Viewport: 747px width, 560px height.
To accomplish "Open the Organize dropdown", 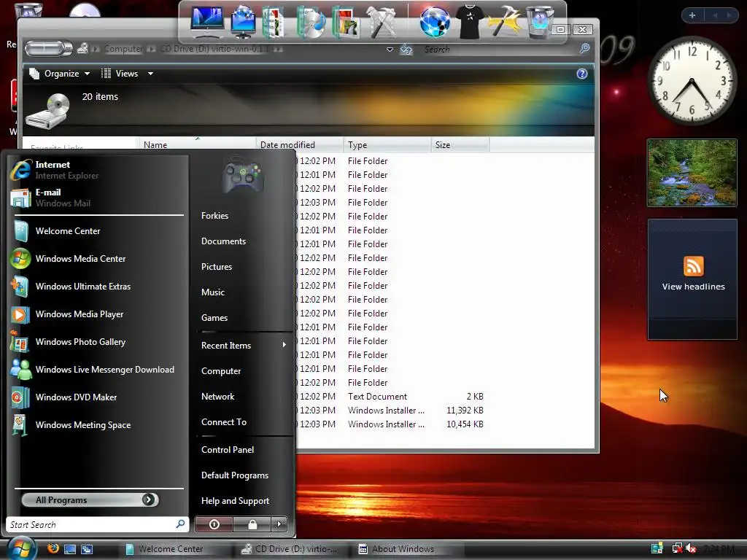I will tap(60, 74).
